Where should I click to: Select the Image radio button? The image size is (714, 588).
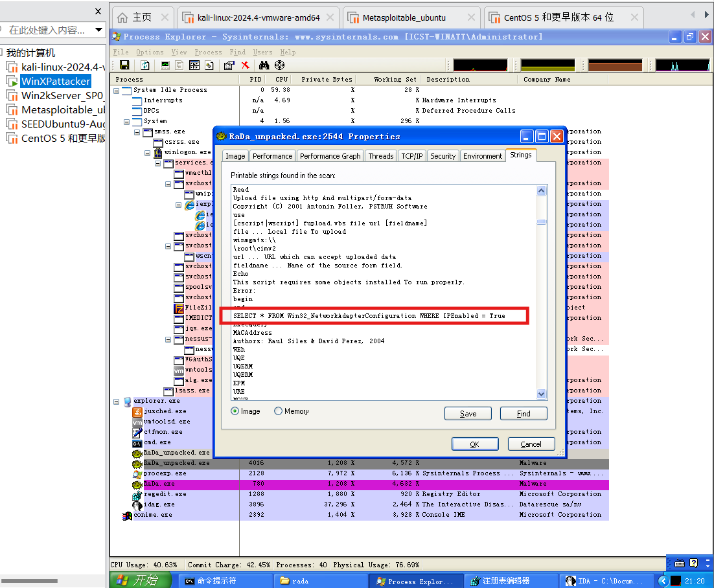pyautogui.click(x=235, y=411)
